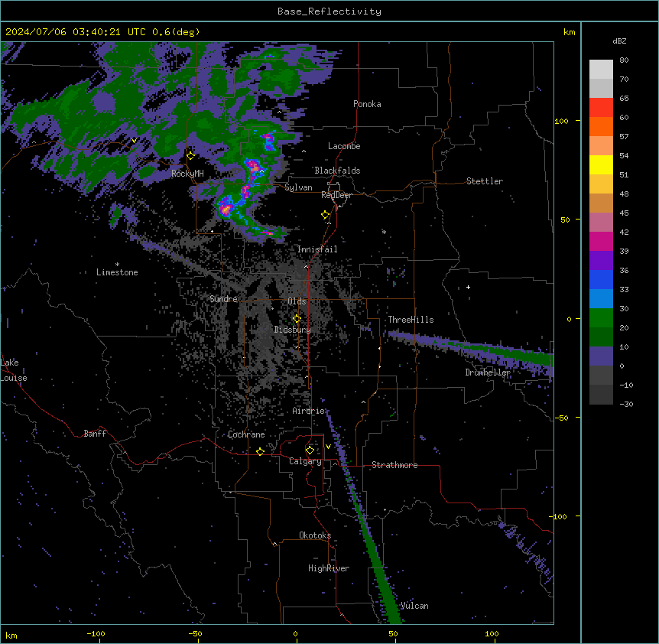The image size is (659, 644).
Task: Click the Lacombe city label
Action: coord(344,146)
